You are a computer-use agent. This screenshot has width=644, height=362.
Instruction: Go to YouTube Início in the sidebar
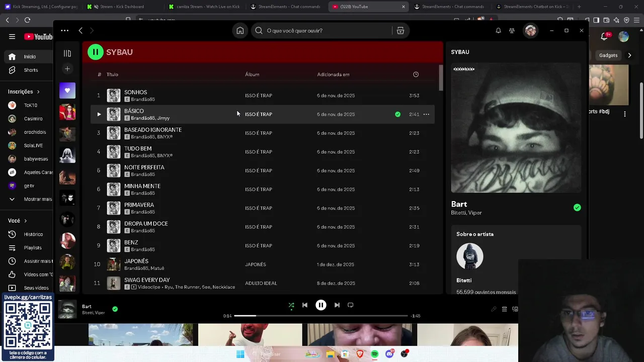pos(27,56)
